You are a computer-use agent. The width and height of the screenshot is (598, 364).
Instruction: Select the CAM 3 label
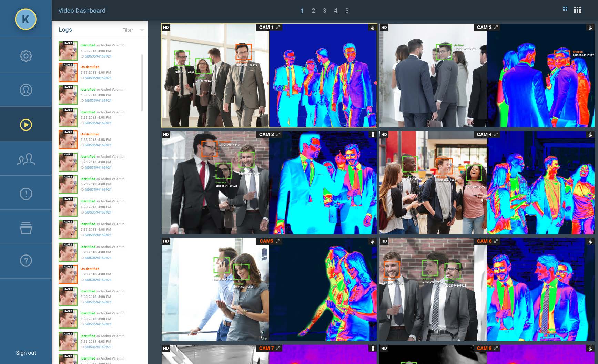coord(266,134)
